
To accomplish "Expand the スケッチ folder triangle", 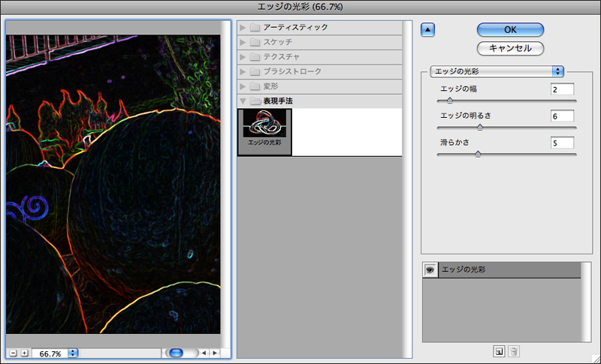I will coord(243,42).
